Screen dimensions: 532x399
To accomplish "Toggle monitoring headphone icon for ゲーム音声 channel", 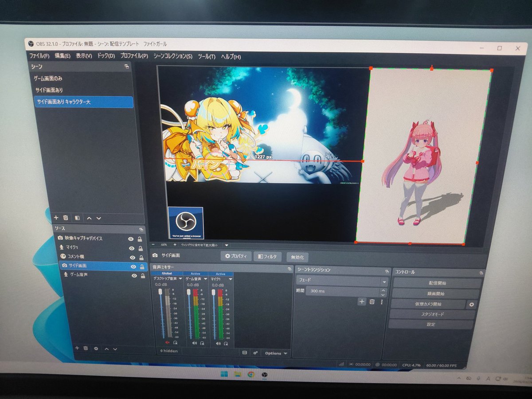I will (x=202, y=343).
